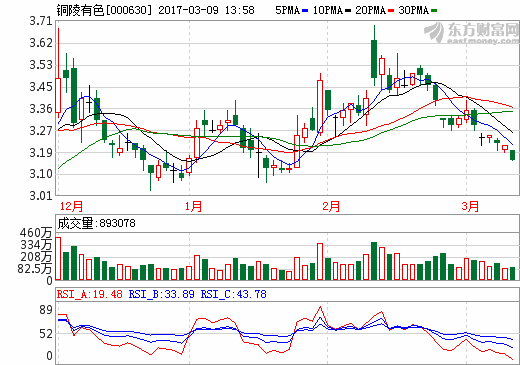Click the 460万 volume axis label
The image size is (520, 365).
pos(36,233)
